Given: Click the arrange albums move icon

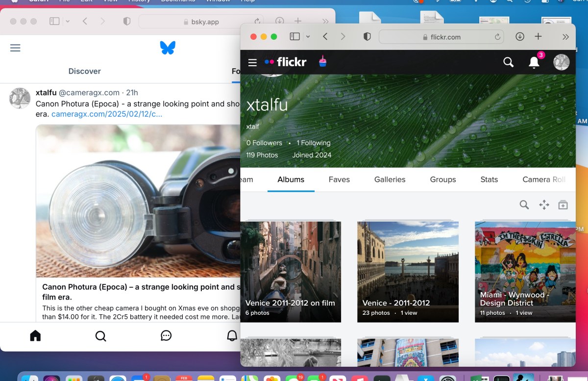Looking at the screenshot, I should 544,205.
